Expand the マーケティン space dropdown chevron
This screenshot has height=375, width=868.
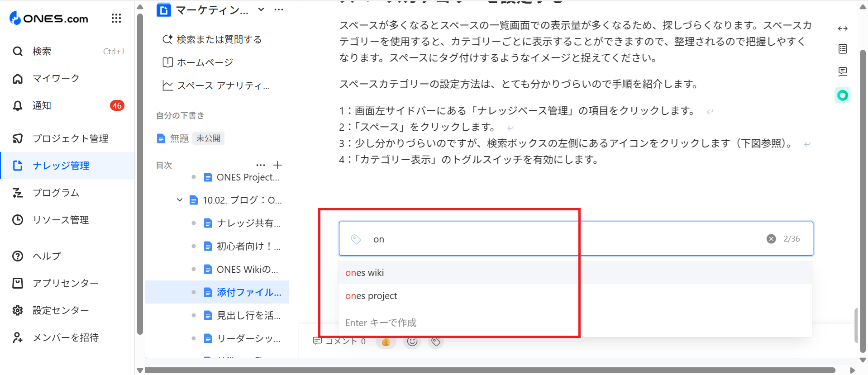click(261, 9)
